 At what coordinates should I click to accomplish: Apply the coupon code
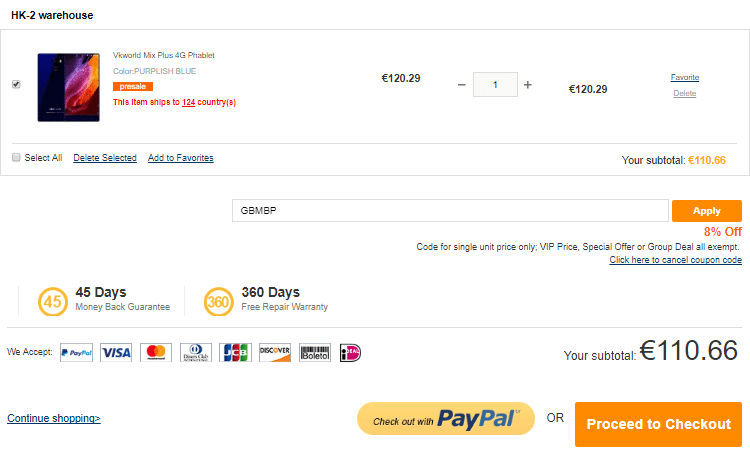(706, 211)
